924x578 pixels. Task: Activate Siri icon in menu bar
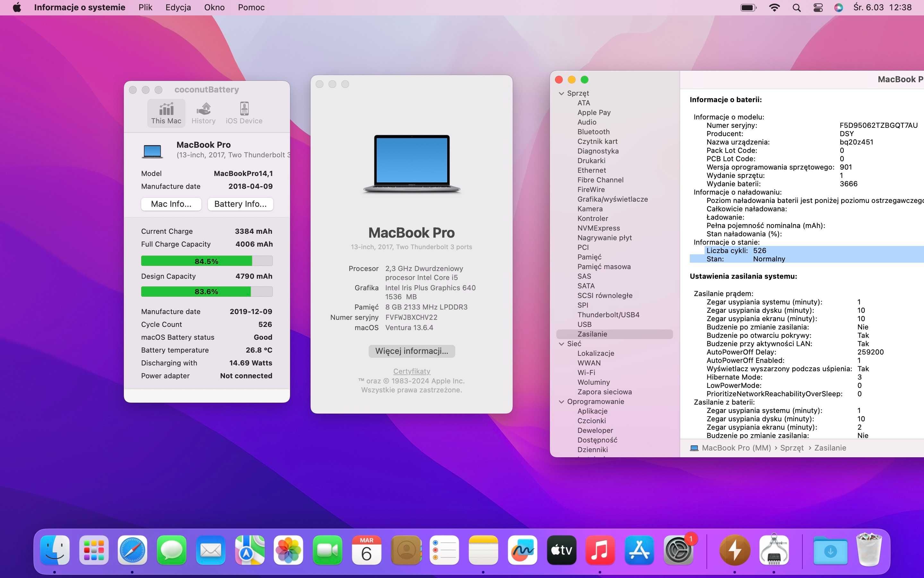coord(838,8)
